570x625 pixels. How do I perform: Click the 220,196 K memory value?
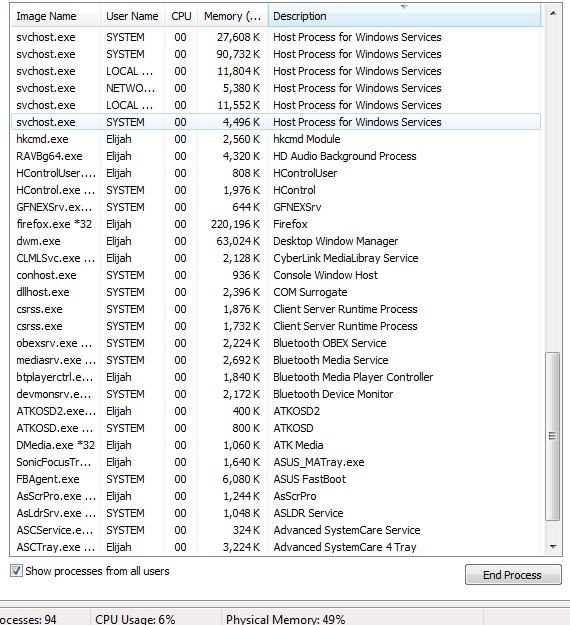[x=235, y=224]
